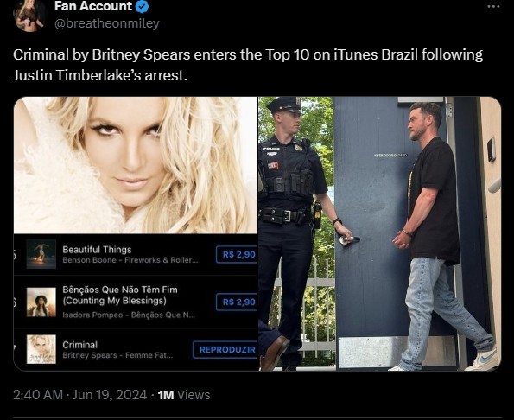Click the 1M Views counter
This screenshot has width=514, height=420.
click(x=184, y=395)
